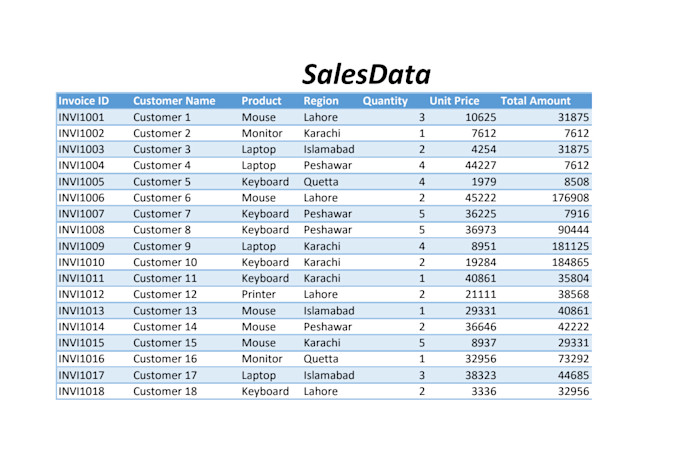Select the Quantity column header
The image size is (680, 459).
click(385, 101)
